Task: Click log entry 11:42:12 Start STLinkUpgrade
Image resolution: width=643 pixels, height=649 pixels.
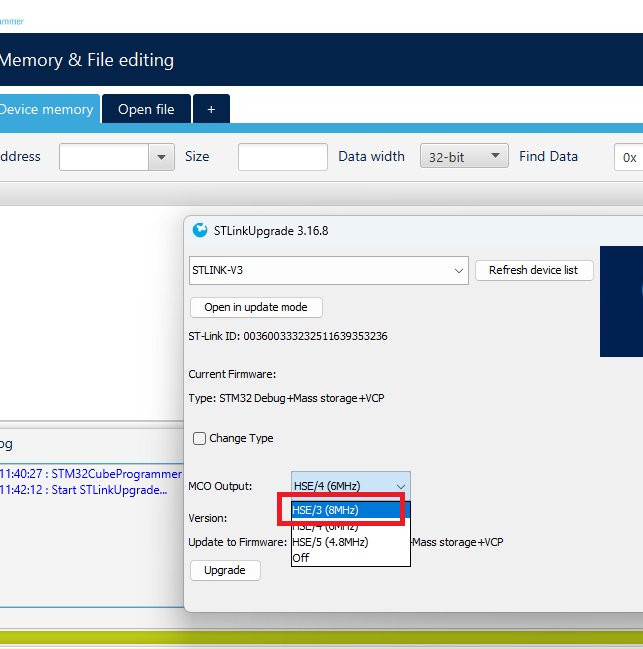Action: tap(84, 490)
